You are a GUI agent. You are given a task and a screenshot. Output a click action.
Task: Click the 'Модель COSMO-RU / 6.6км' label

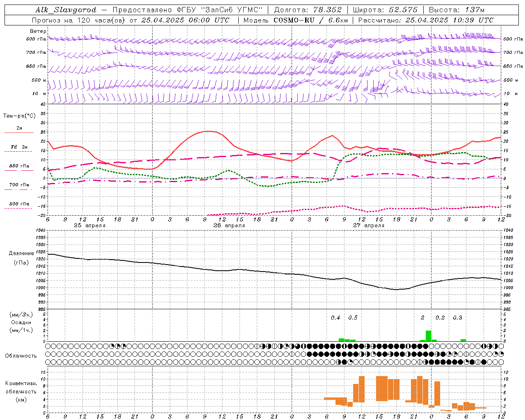[296, 20]
